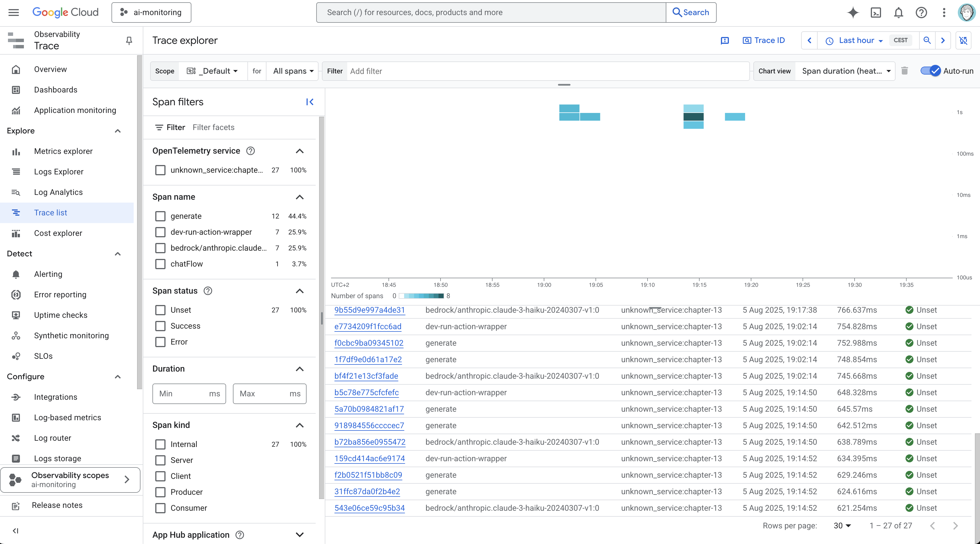The height and width of the screenshot is (544, 980).
Task: Check the dev-run-action-wrapper span filter
Action: point(160,232)
